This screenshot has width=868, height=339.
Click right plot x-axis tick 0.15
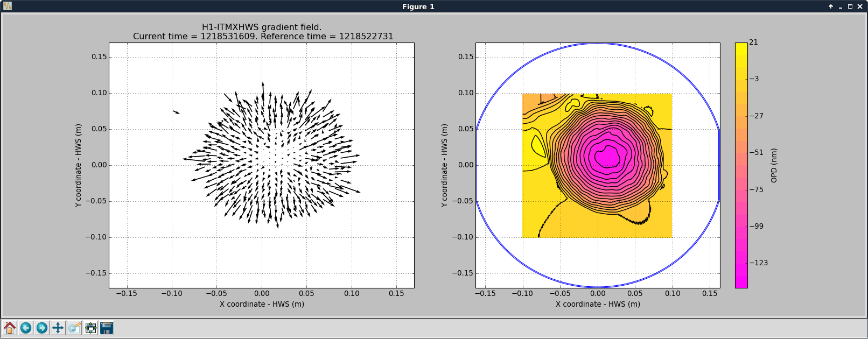tap(710, 293)
